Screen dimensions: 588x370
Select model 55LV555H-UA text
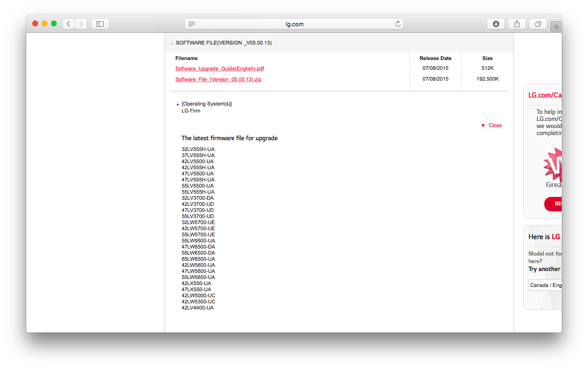(198, 192)
